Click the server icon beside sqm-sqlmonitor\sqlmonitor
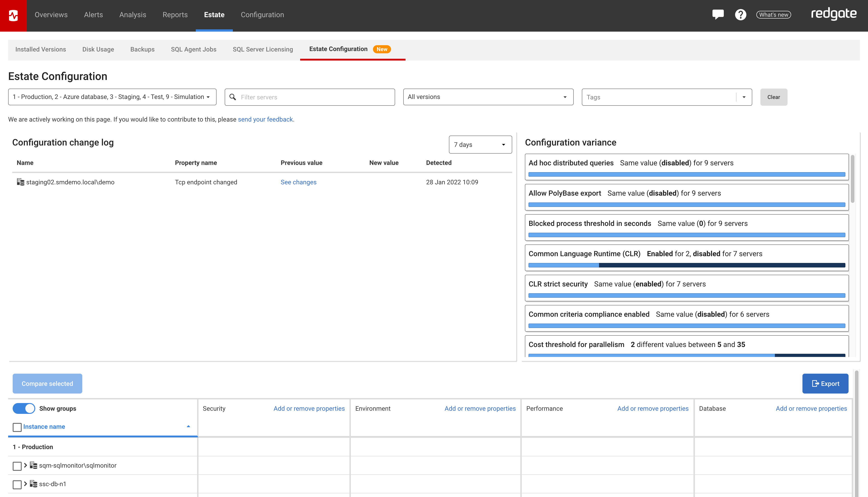 (x=33, y=465)
